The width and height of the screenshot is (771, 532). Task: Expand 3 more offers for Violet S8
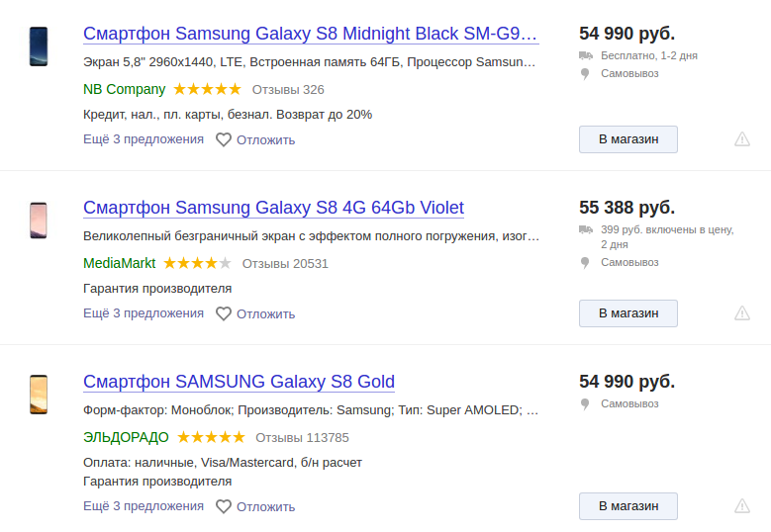click(x=144, y=313)
